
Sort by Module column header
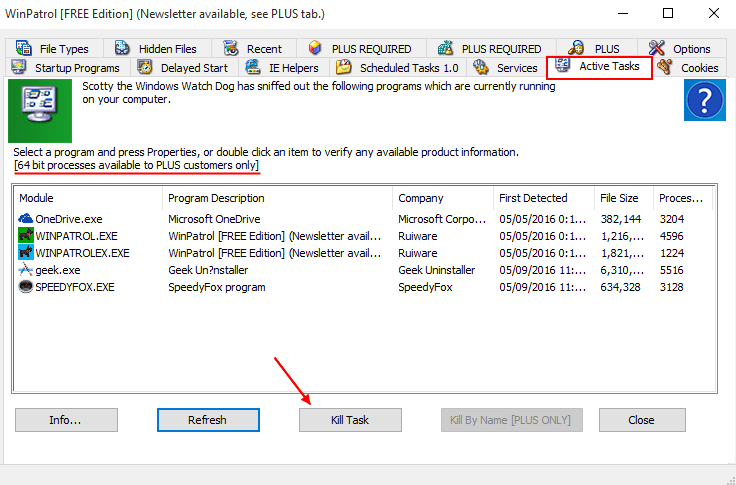88,198
